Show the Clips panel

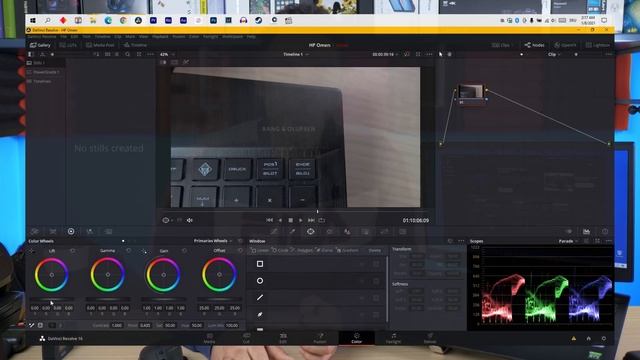501,45
